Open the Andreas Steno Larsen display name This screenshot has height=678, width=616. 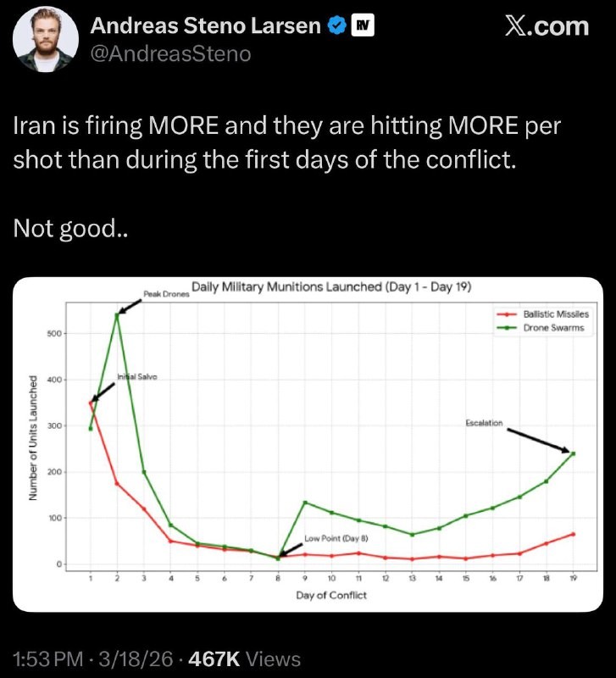coord(205,26)
